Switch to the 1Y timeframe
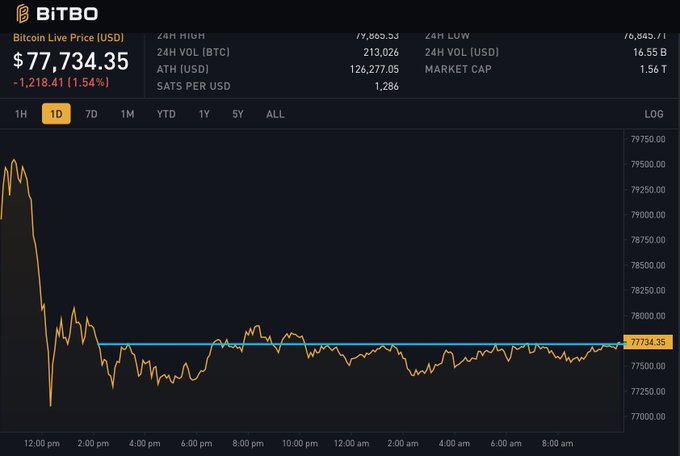The height and width of the screenshot is (456, 680). click(204, 114)
